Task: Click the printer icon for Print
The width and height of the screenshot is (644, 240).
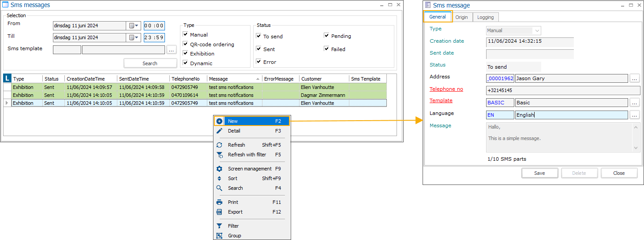Action: pos(219,202)
